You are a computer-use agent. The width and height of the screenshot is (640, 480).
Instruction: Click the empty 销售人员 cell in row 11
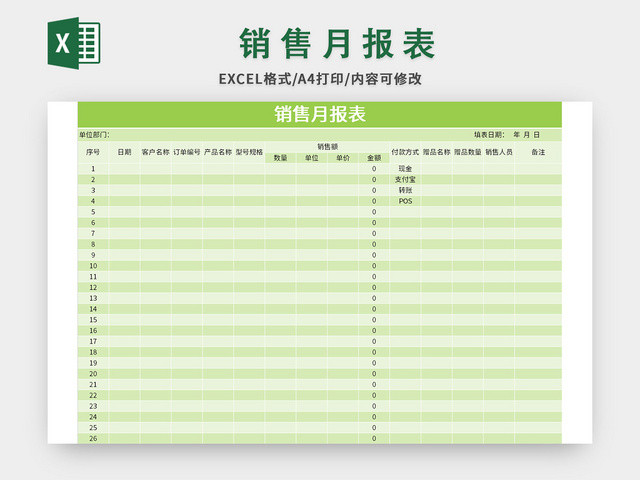pos(499,277)
